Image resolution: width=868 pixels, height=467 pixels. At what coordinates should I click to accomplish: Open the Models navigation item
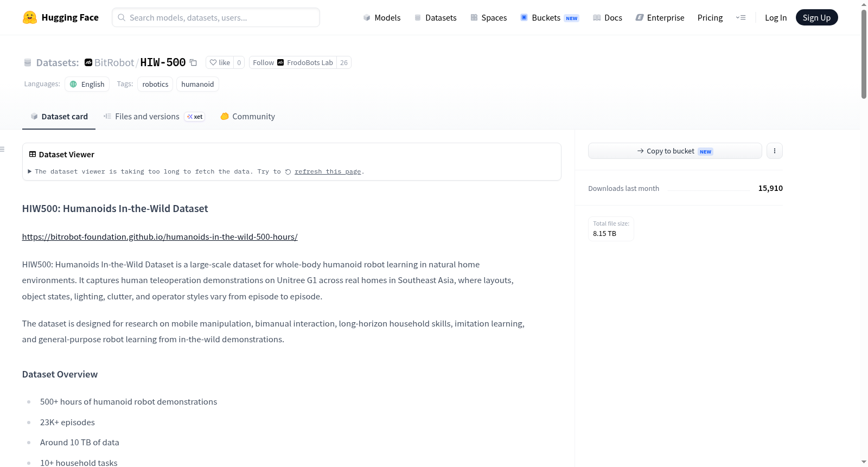pyautogui.click(x=382, y=17)
